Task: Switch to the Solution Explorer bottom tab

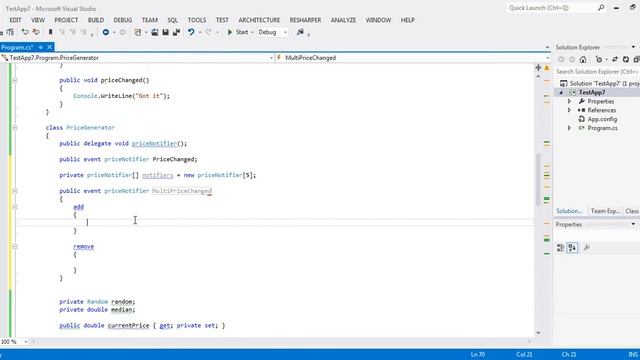Action: click(569, 211)
